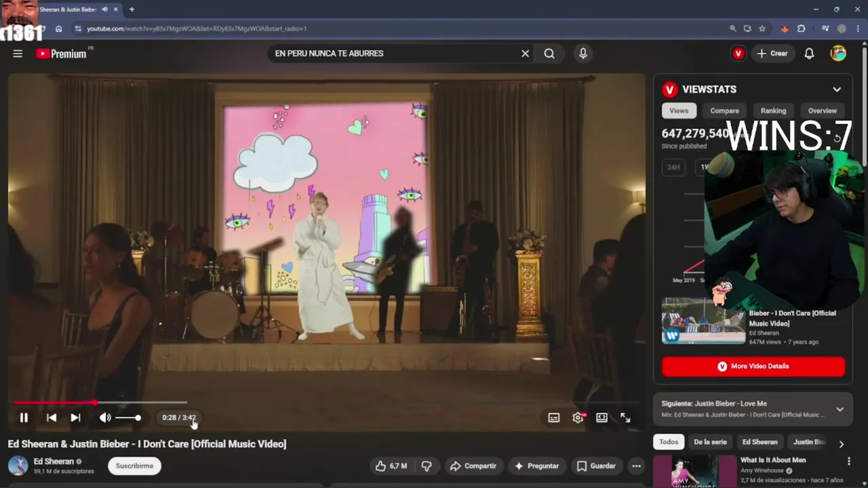Image resolution: width=868 pixels, height=488 pixels.
Task: Pause the video
Action: coord(24,418)
